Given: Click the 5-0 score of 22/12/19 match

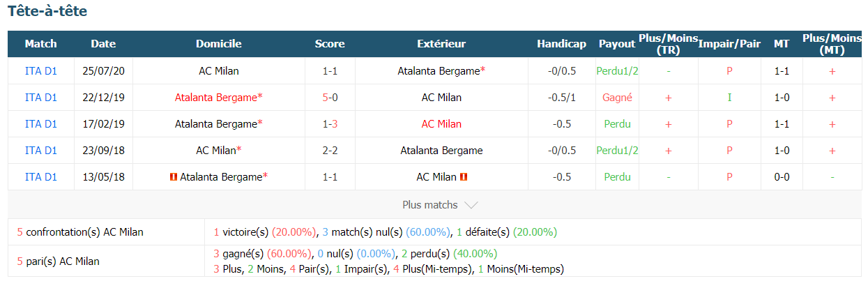Looking at the screenshot, I should point(330,98).
